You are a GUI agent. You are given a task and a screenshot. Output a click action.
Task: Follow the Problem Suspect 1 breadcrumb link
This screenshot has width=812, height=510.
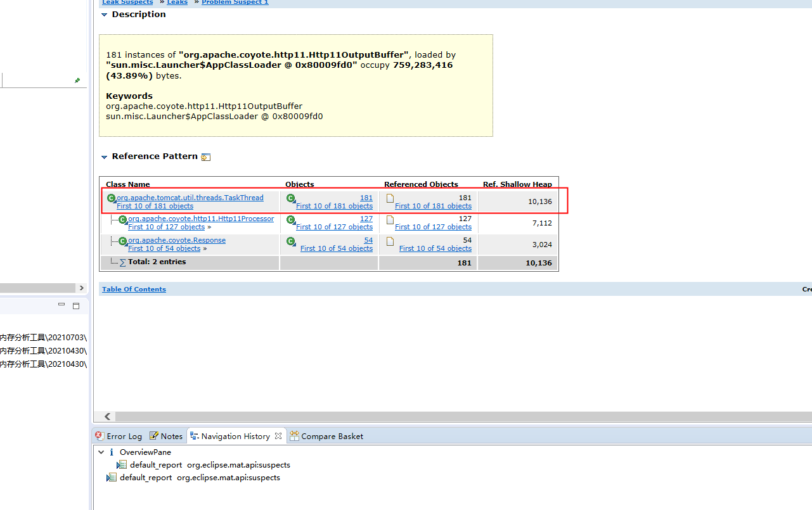pos(235,2)
